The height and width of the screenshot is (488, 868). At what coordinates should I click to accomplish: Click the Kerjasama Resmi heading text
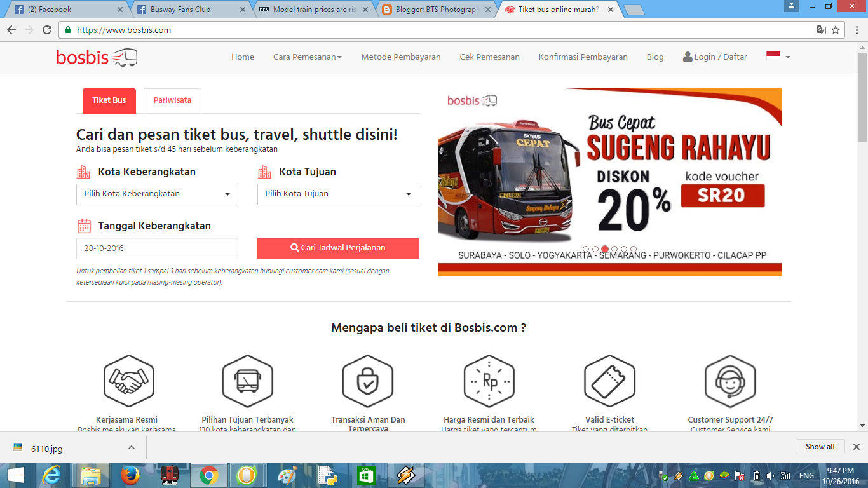[126, 420]
